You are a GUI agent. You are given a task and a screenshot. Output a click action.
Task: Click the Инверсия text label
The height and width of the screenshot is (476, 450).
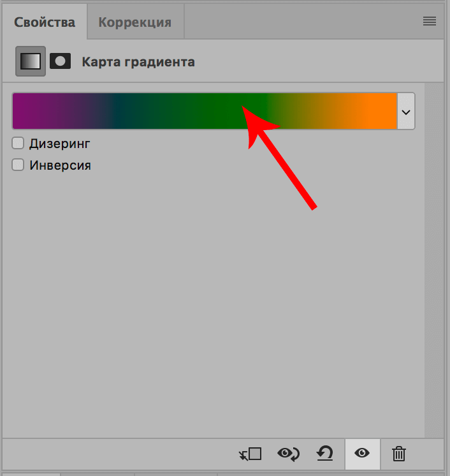[61, 165]
